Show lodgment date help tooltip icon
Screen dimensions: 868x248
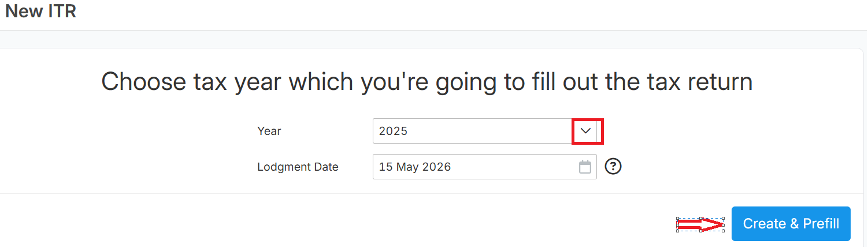pos(613,167)
